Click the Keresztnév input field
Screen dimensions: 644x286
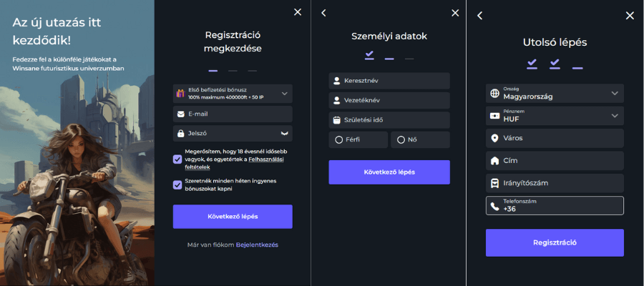point(389,81)
